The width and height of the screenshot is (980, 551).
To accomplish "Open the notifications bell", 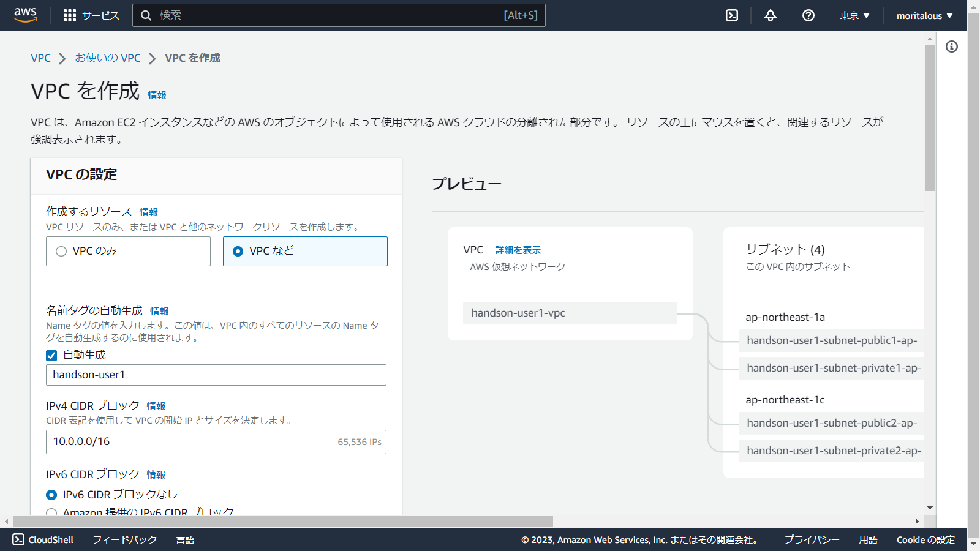I will click(x=769, y=15).
